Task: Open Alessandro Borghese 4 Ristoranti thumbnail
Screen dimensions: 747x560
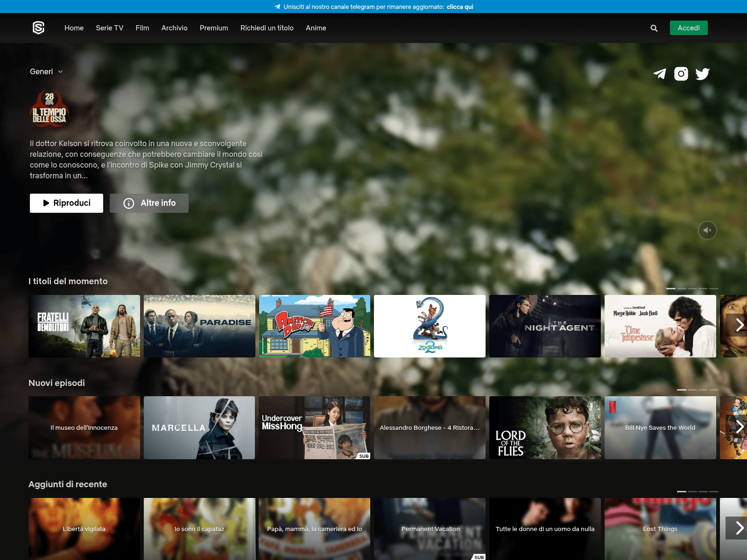Action: pos(430,427)
